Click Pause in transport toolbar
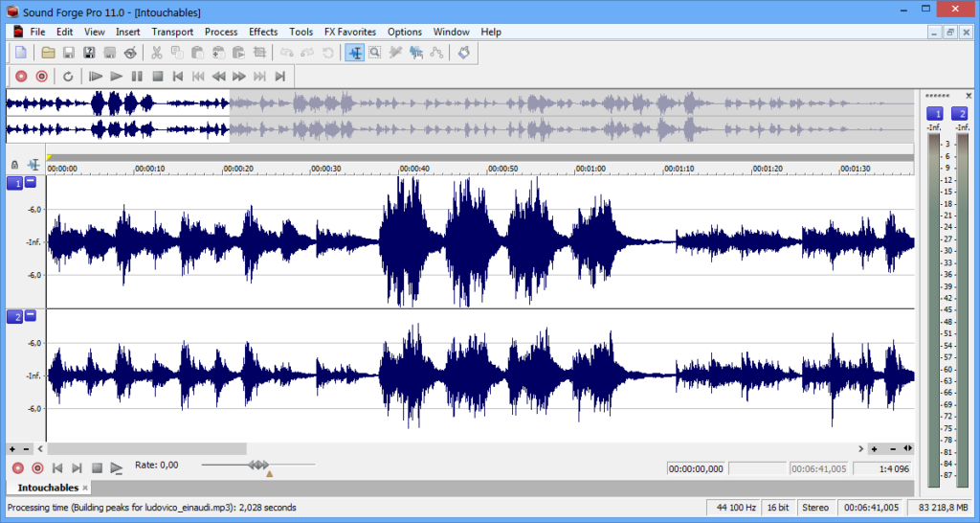This screenshot has width=980, height=523. [x=137, y=77]
